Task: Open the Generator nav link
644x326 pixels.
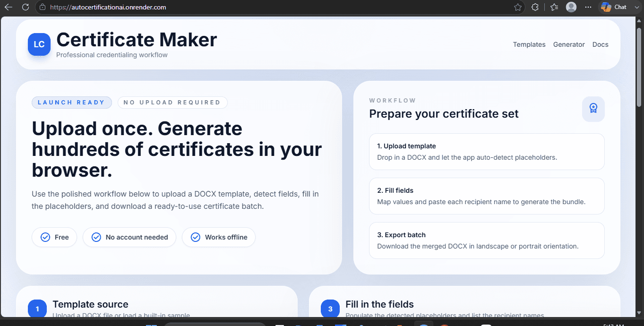Action: [569, 44]
